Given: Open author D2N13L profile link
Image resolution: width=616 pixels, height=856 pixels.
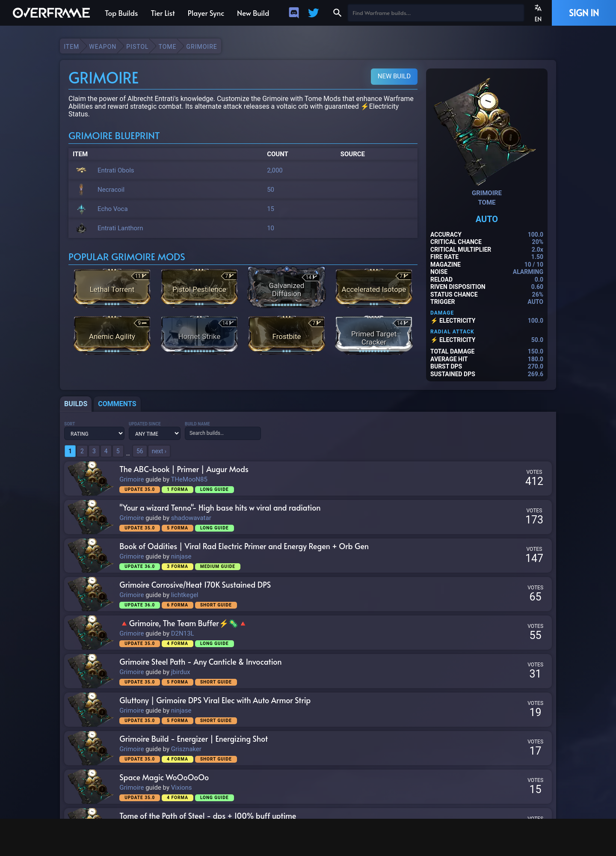Looking at the screenshot, I should [182, 633].
